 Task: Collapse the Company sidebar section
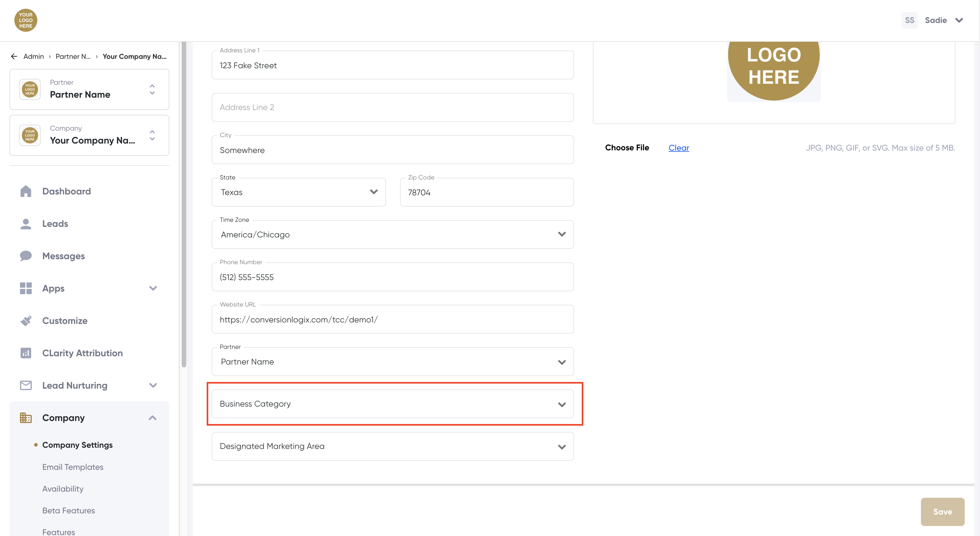coord(152,418)
